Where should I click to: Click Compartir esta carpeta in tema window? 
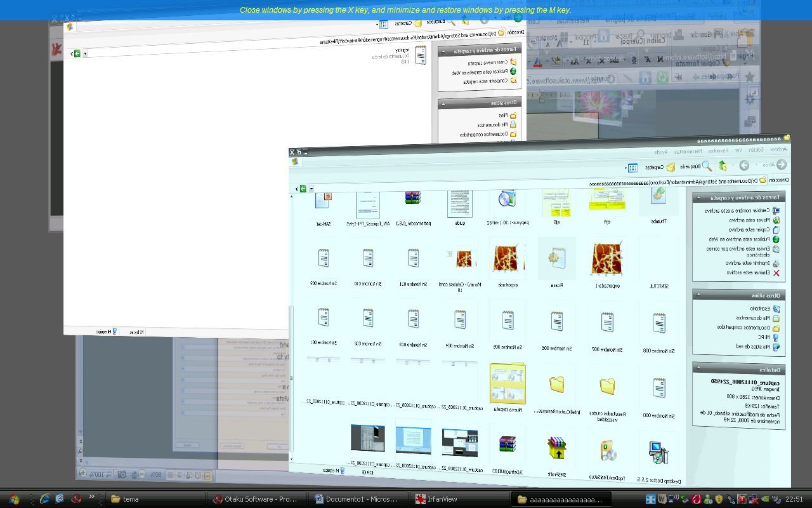(490, 81)
